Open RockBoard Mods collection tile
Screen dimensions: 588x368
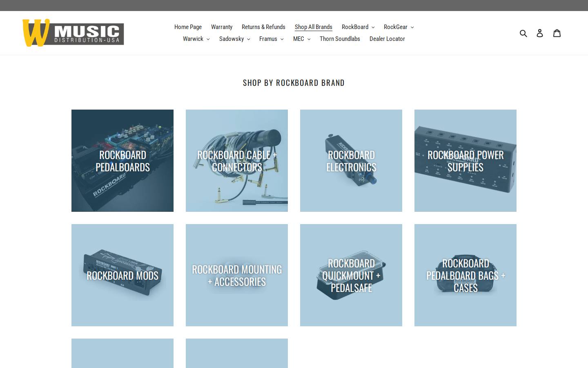point(122,275)
